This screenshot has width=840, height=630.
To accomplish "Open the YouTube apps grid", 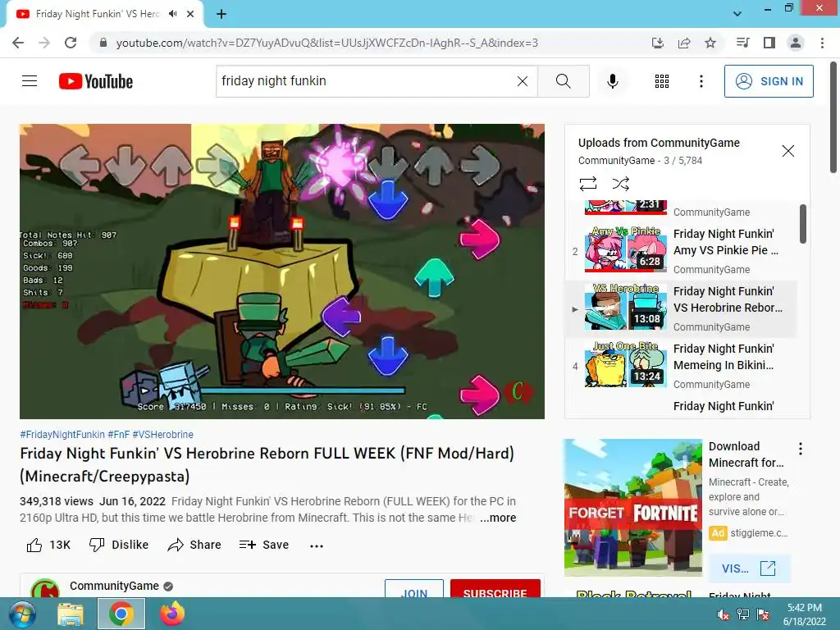I will pos(662,81).
